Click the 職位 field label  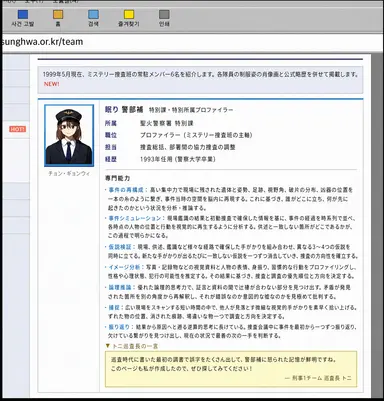pos(111,135)
